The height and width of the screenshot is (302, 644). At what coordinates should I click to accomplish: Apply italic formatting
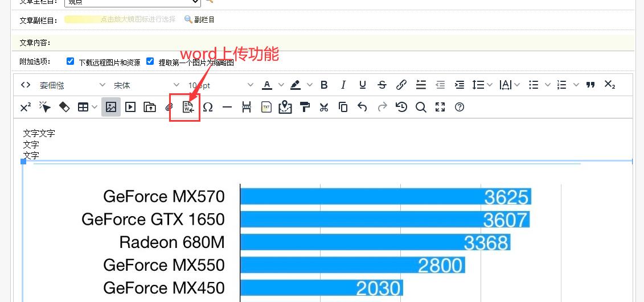[x=343, y=85]
